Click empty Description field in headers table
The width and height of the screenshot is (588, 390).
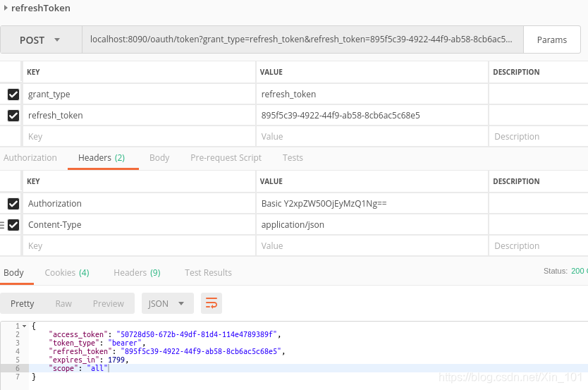(x=539, y=246)
